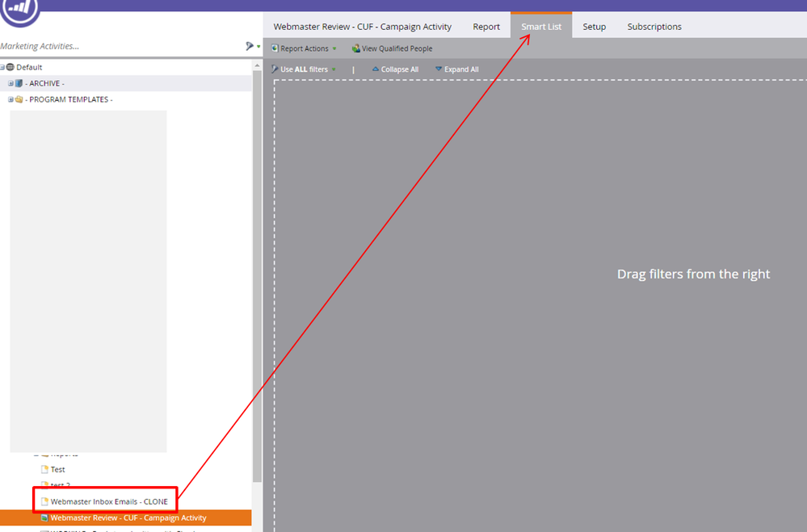Expand the - ARCHIVE - folder
The image size is (807, 532).
11,83
